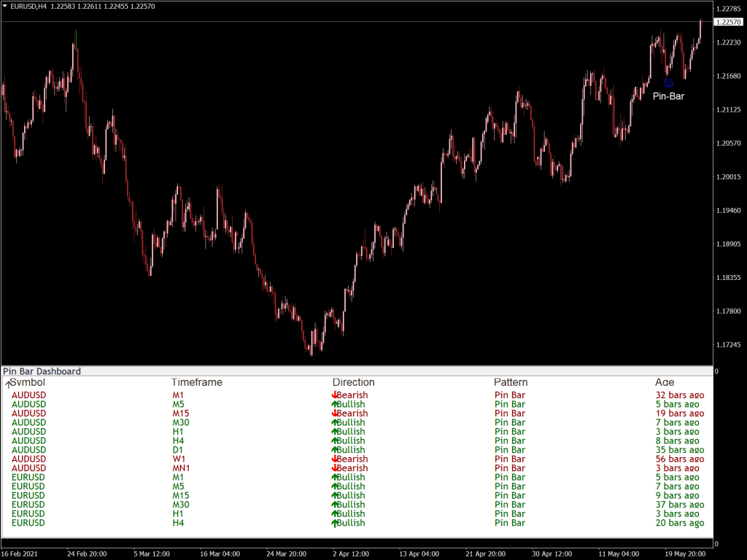
Task: Click the bullish arrow on AUDUSD M5 row
Action: 335,404
